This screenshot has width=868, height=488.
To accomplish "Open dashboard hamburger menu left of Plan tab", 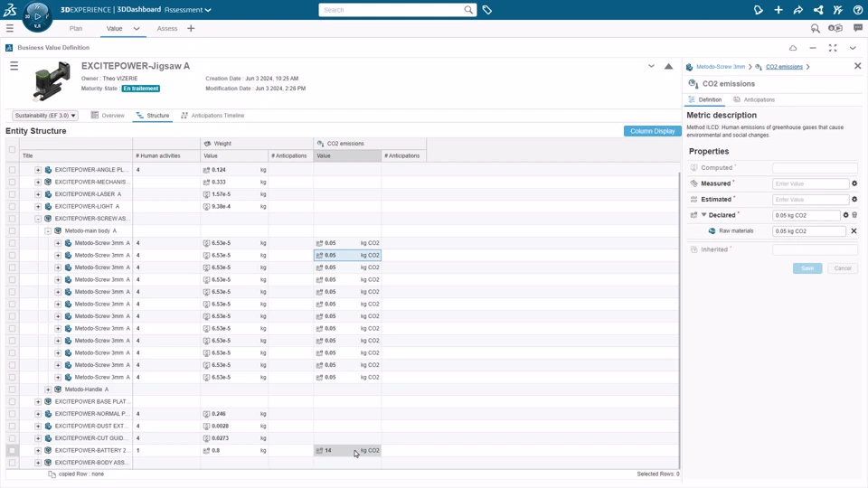I will coord(10,28).
